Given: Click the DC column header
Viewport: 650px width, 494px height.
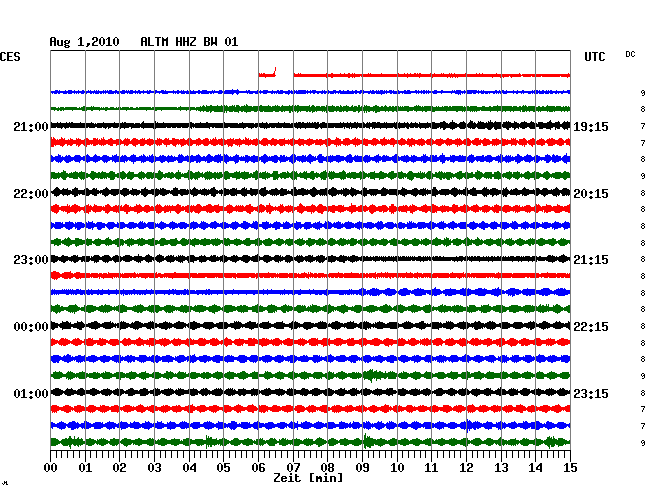Looking at the screenshot, I should pyautogui.click(x=630, y=54).
